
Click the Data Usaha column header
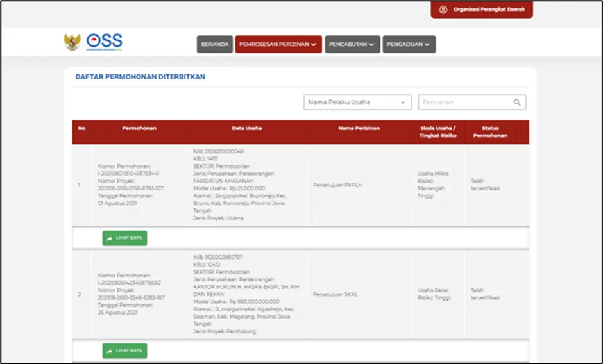(247, 128)
